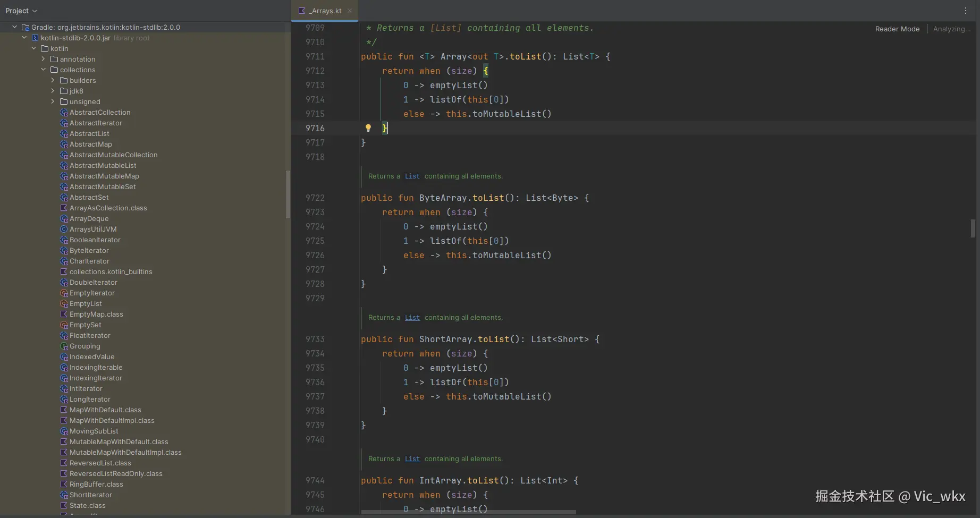Click the EmptyList object icon

point(64,303)
